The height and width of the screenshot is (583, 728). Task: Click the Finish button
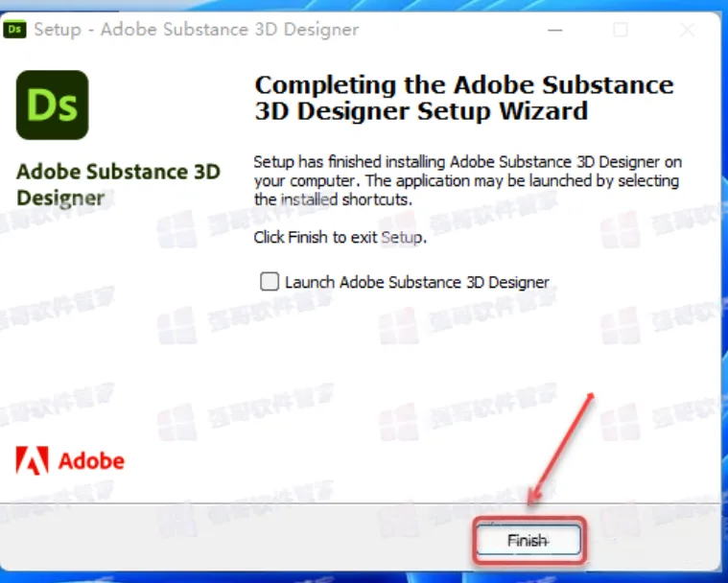click(x=528, y=540)
